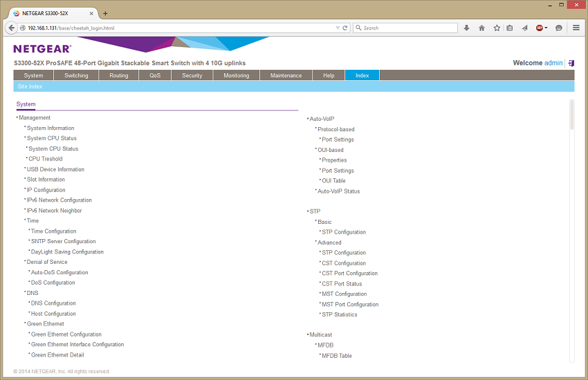Open CST Port Configuration link

350,274
